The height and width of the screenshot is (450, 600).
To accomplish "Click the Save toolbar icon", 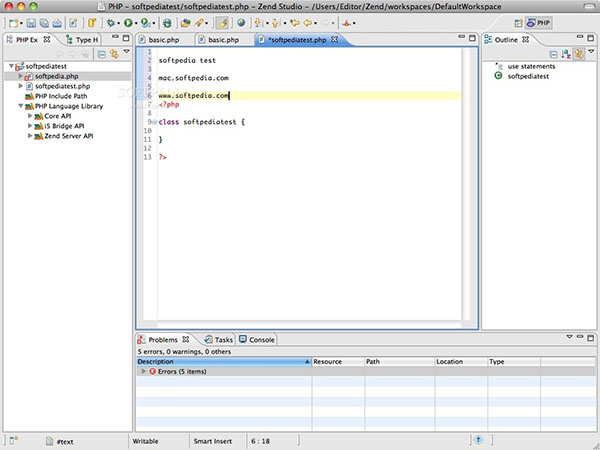I will click(31, 23).
